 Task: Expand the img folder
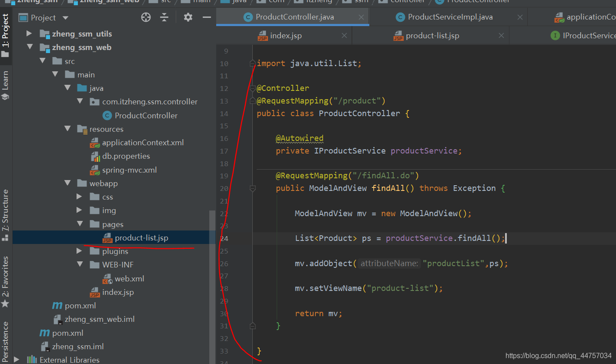click(x=79, y=210)
